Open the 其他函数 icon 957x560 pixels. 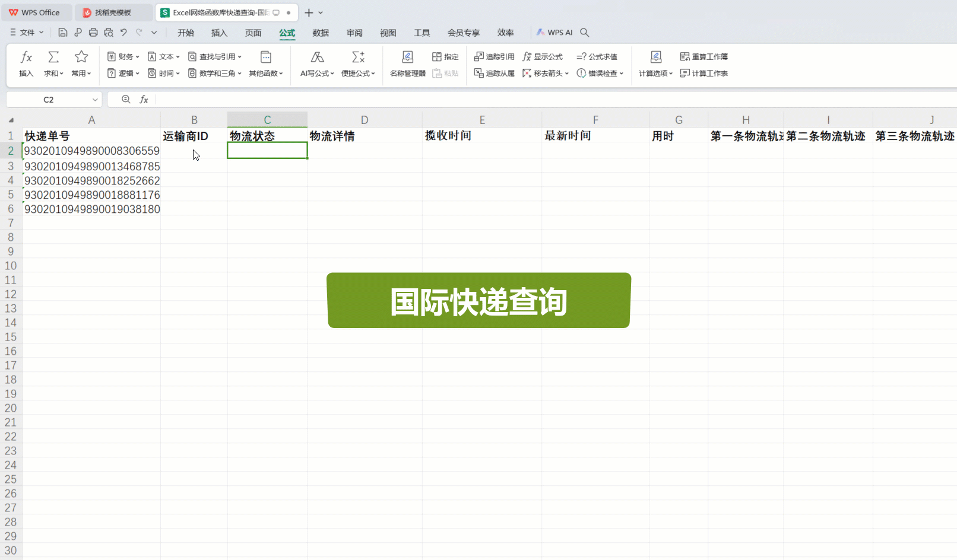266,57
